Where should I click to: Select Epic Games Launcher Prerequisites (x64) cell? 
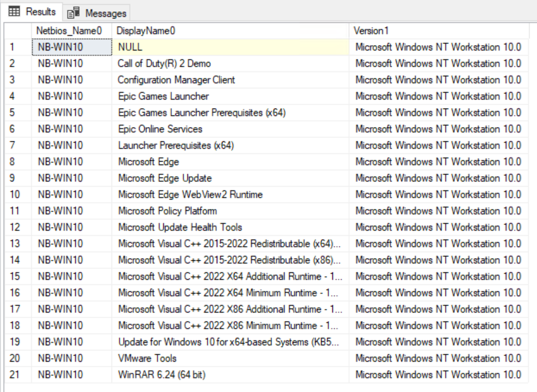click(230, 113)
